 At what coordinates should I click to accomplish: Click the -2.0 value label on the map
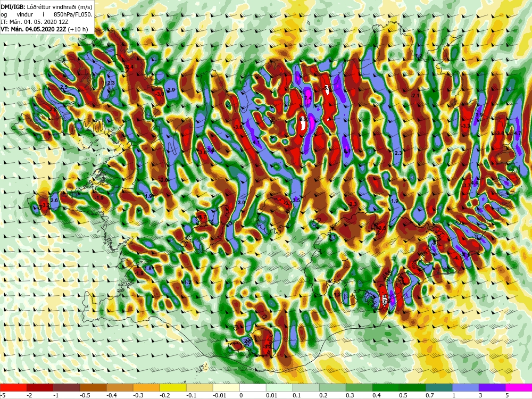[x=164, y=180]
